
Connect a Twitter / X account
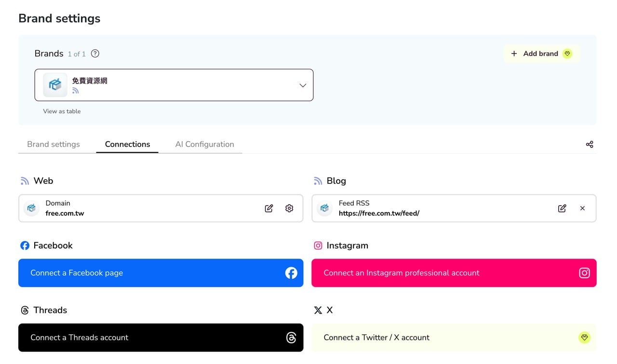click(454, 338)
